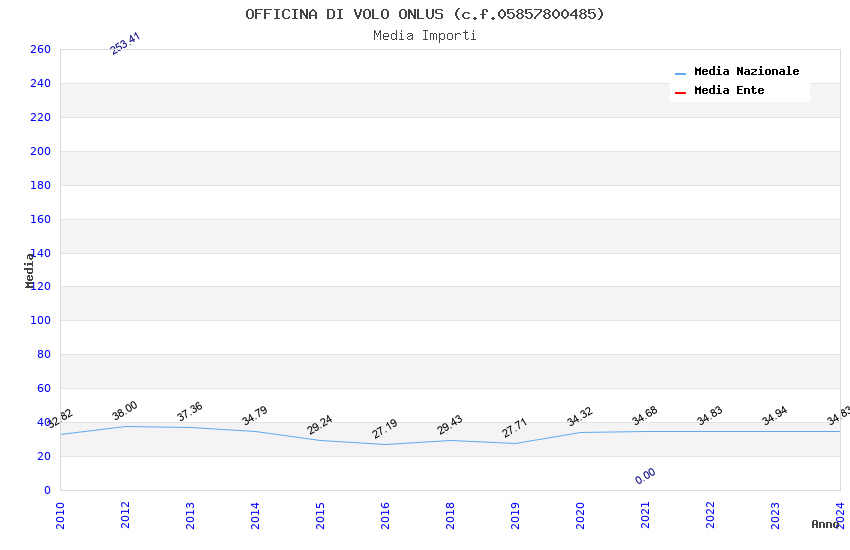
Task: Click the 60 y-axis tick label
Action: coord(44,389)
